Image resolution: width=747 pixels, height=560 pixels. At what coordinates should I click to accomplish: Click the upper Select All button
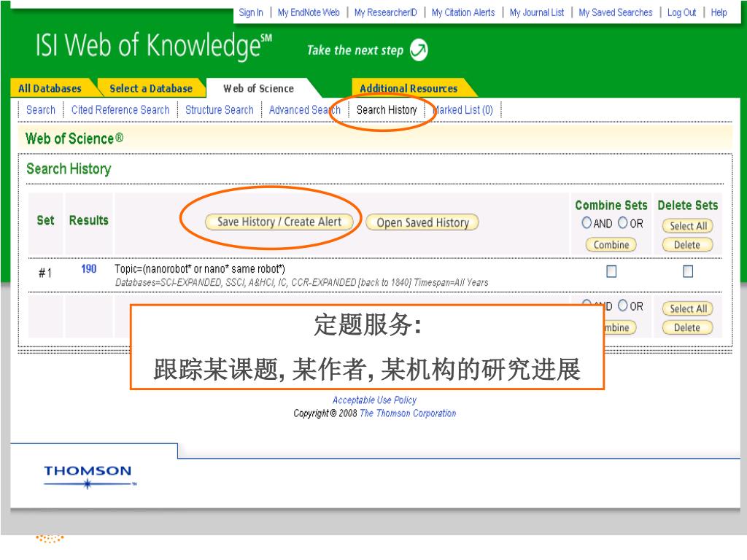click(688, 226)
